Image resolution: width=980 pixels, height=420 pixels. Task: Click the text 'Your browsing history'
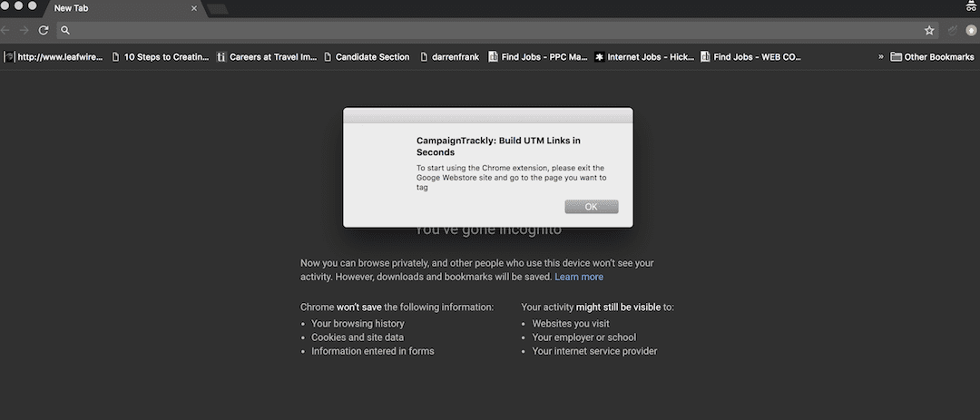pyautogui.click(x=358, y=324)
